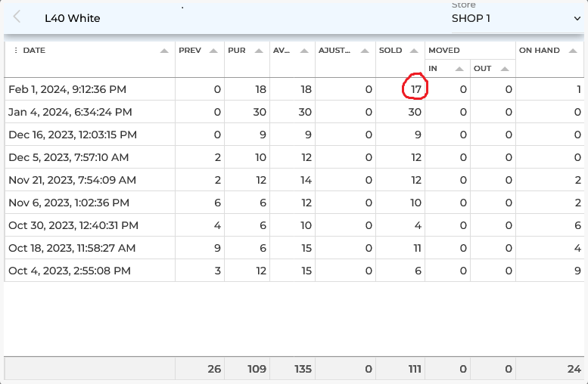Screen dimensions: 588x384
Task: Select the Jan 4, 2024 date entry
Action: [x=70, y=112]
